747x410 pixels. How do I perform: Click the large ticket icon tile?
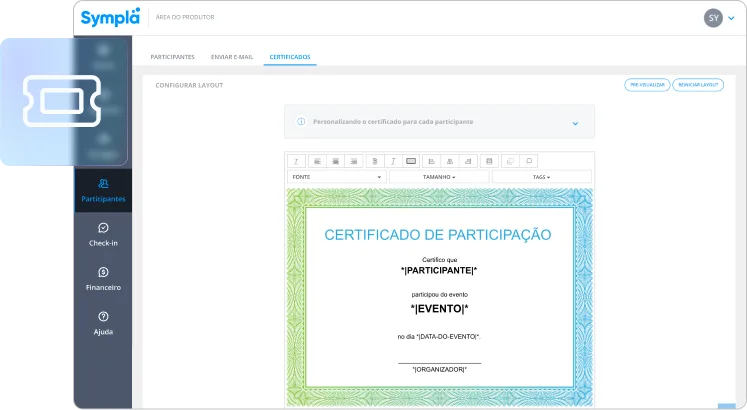click(x=62, y=100)
